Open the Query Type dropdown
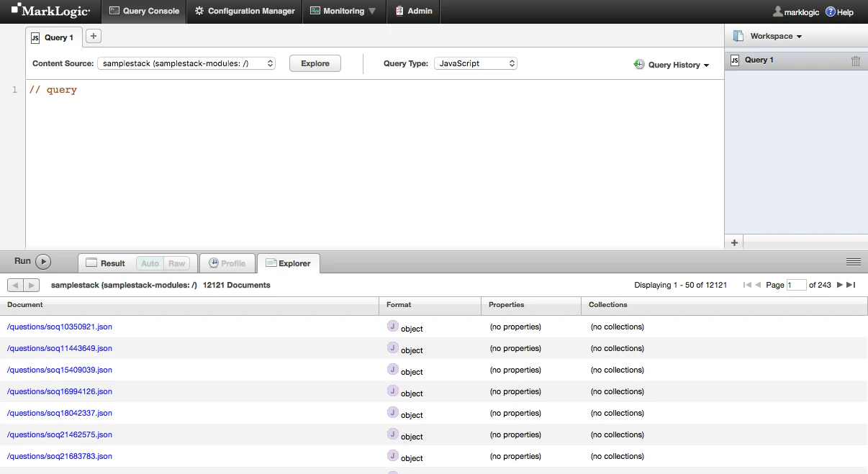This screenshot has width=868, height=474. pyautogui.click(x=476, y=63)
